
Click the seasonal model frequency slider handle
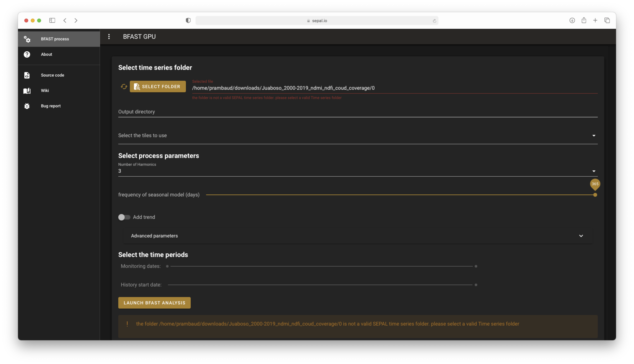[x=595, y=195]
